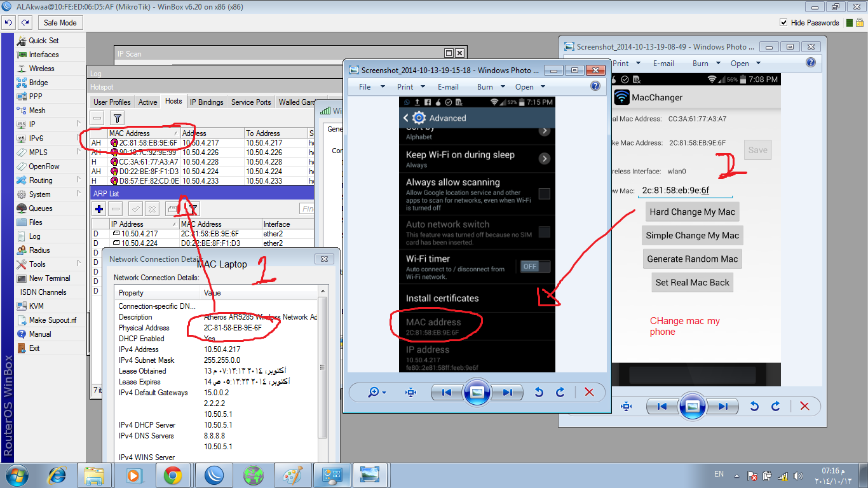This screenshot has width=868, height=488.
Task: Rotate clockwise in the 19-08-49 photo viewer
Action: [775, 406]
